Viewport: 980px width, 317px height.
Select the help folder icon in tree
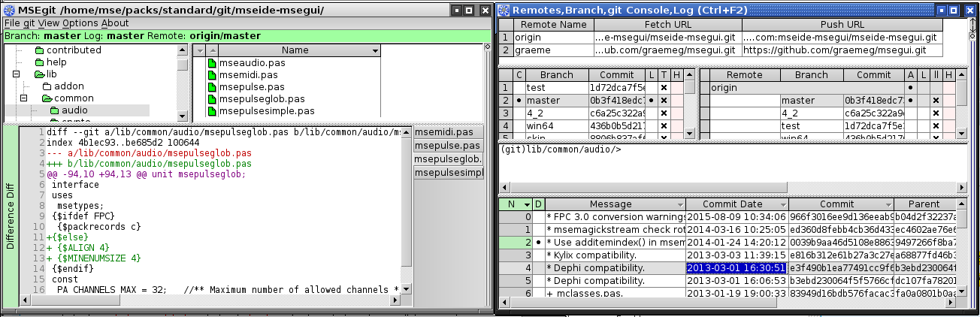pyautogui.click(x=39, y=62)
